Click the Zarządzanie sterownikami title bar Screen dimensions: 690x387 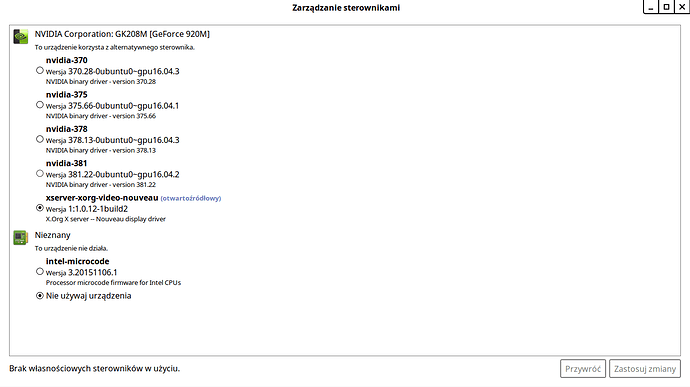(x=346, y=7)
